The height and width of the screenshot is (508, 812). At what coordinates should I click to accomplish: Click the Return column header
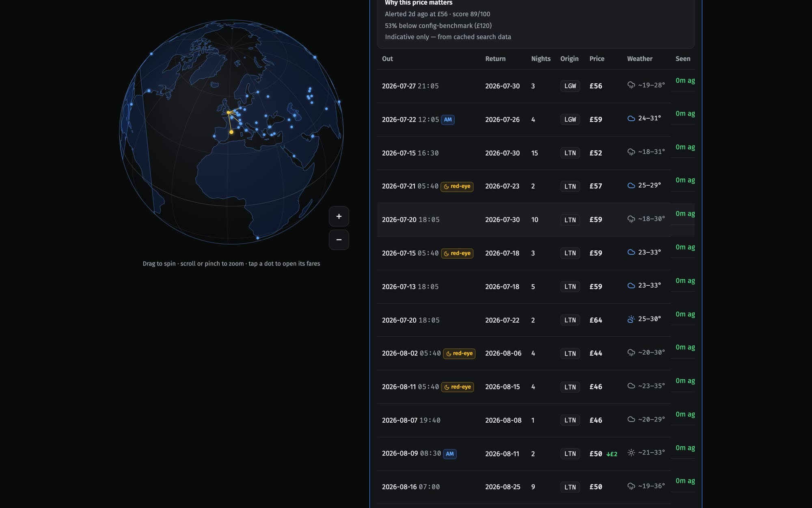tap(495, 59)
